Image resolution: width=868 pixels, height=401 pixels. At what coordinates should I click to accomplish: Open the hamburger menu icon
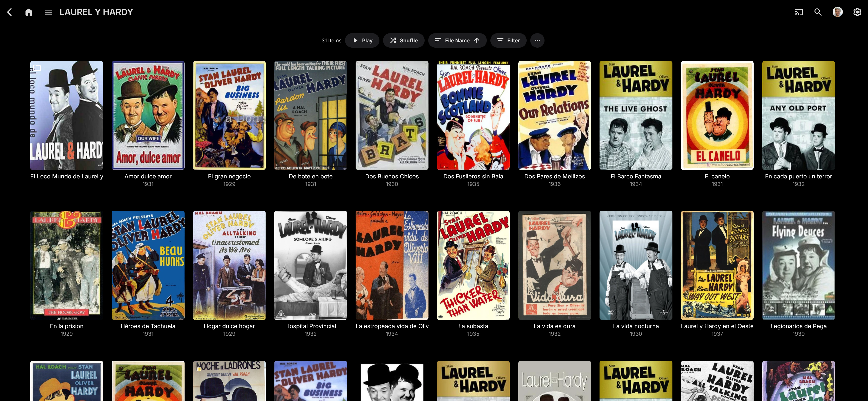[48, 12]
